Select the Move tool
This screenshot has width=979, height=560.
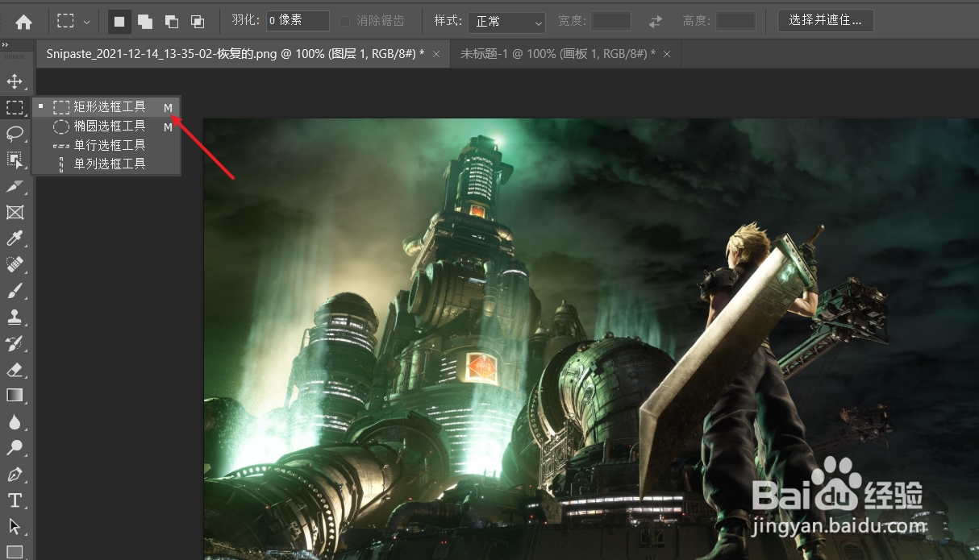(x=15, y=81)
